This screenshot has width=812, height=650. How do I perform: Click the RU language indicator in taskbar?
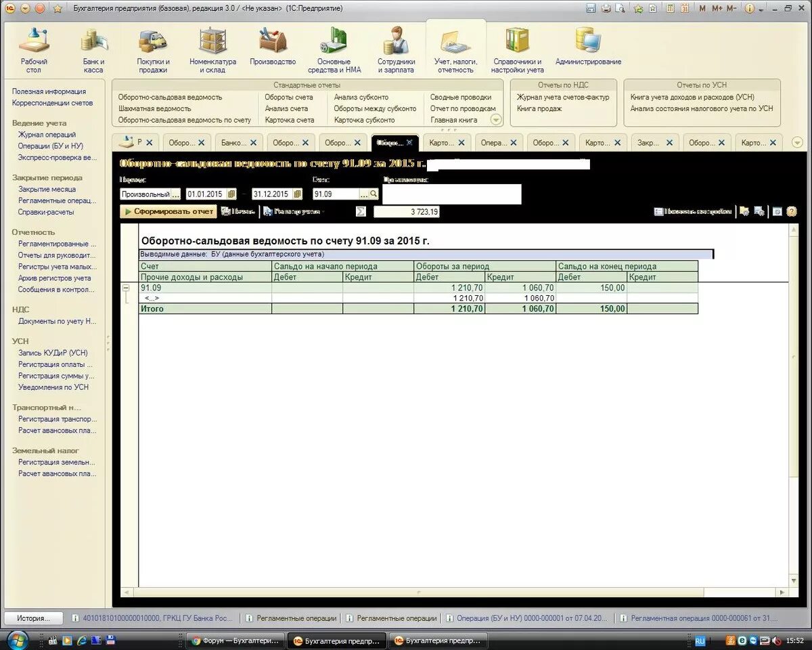pyautogui.click(x=700, y=641)
